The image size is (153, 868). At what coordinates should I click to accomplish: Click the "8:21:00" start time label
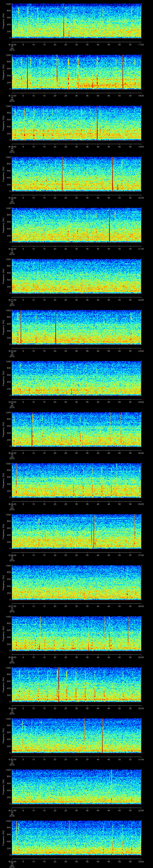pos(12,300)
